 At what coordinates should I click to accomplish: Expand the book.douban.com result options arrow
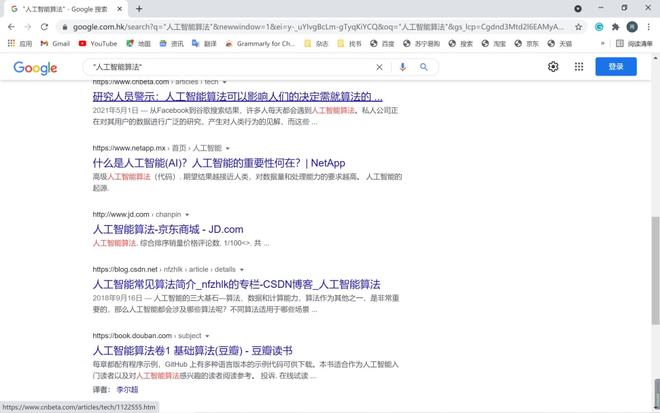[207, 336]
